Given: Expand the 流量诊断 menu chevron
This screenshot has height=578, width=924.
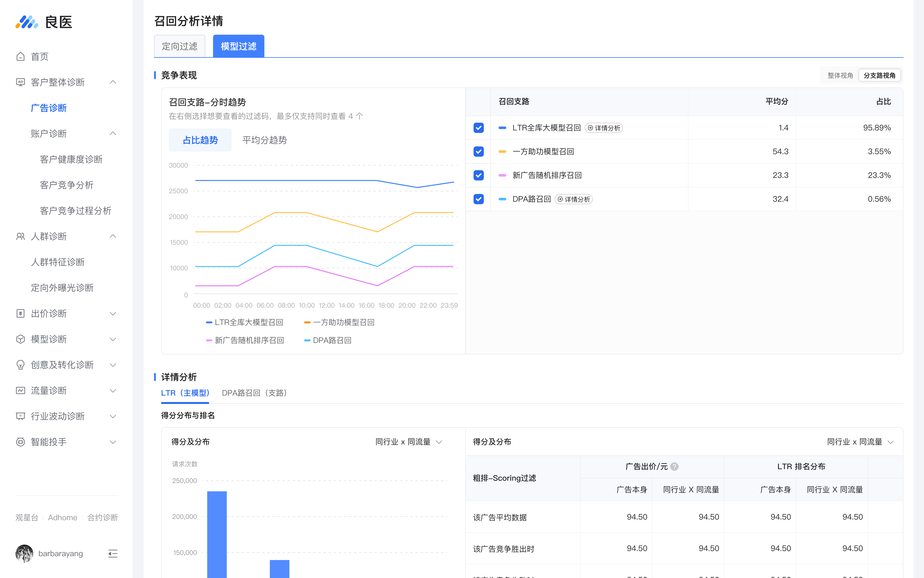Looking at the screenshot, I should pos(113,390).
